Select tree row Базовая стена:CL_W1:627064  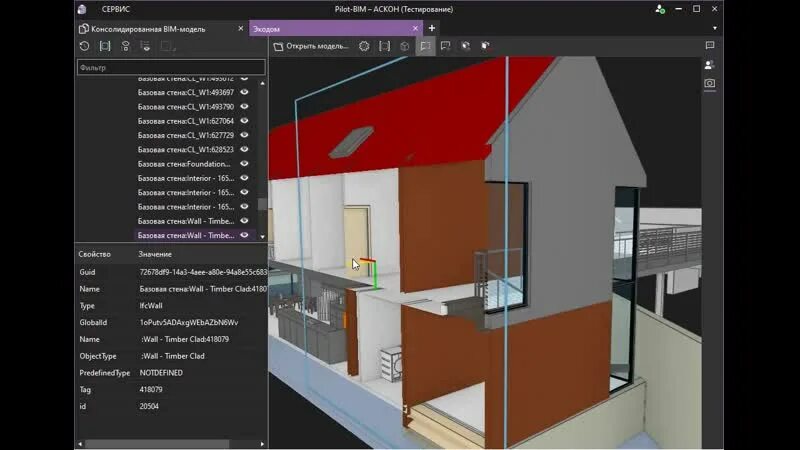tap(186, 121)
